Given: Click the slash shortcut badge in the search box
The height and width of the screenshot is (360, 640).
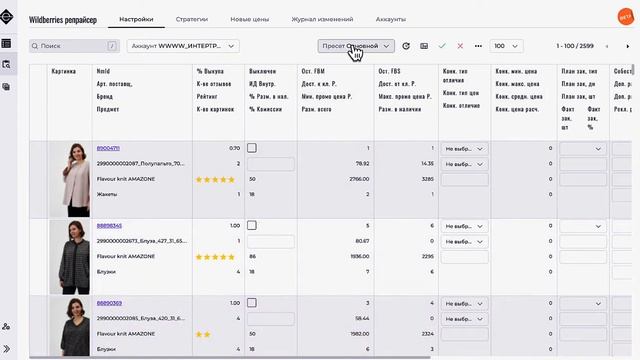Looking at the screenshot, I should 112,46.
